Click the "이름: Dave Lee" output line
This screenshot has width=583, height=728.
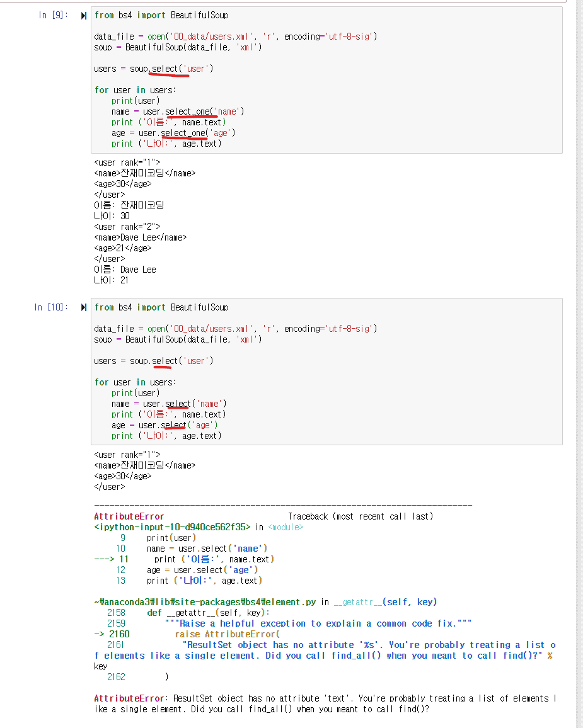tap(125, 270)
